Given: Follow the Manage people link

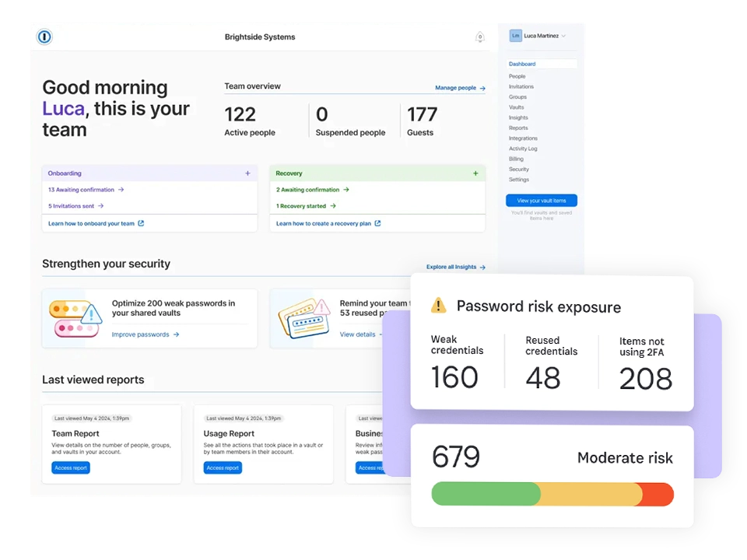Looking at the screenshot, I should (x=460, y=88).
